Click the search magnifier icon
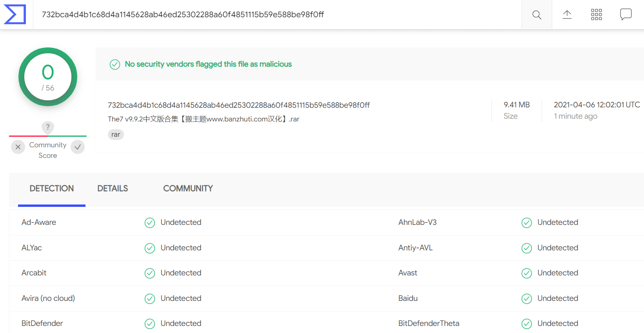Image resolution: width=644 pixels, height=333 pixels. (537, 15)
